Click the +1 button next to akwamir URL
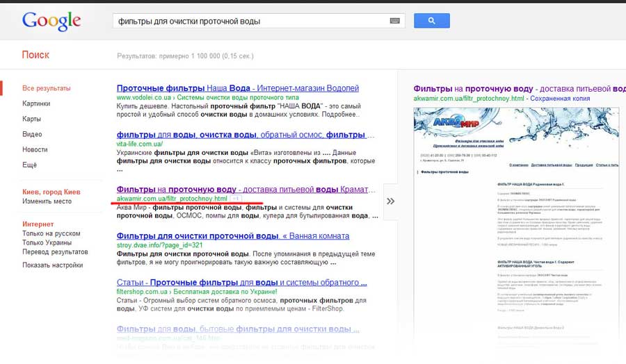Image resolution: width=626 pixels, height=364 pixels. 236,199
